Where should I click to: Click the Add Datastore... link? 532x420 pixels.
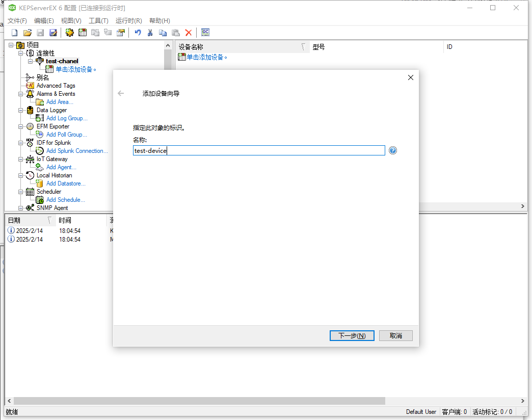66,183
